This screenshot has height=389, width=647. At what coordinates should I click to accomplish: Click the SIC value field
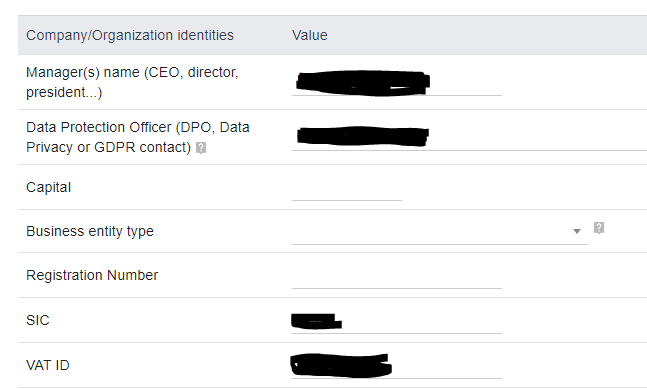(397, 322)
